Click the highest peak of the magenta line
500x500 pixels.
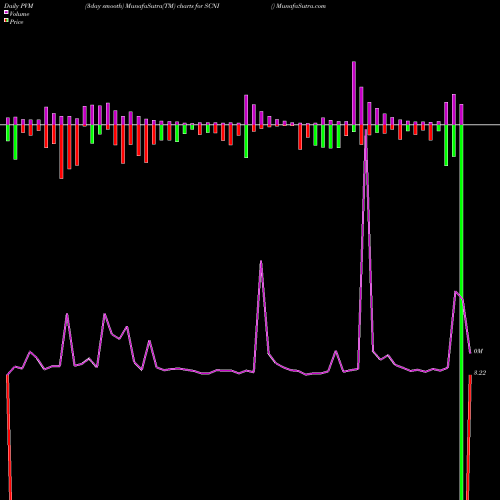[366, 131]
